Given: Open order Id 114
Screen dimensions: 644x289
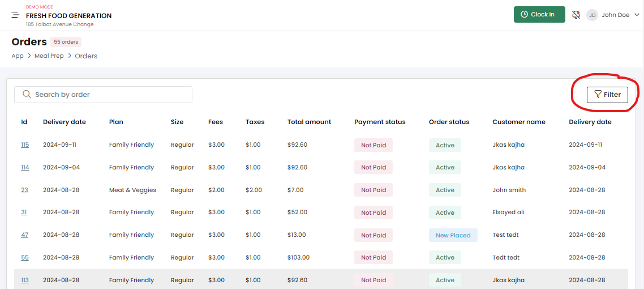Looking at the screenshot, I should (x=25, y=167).
